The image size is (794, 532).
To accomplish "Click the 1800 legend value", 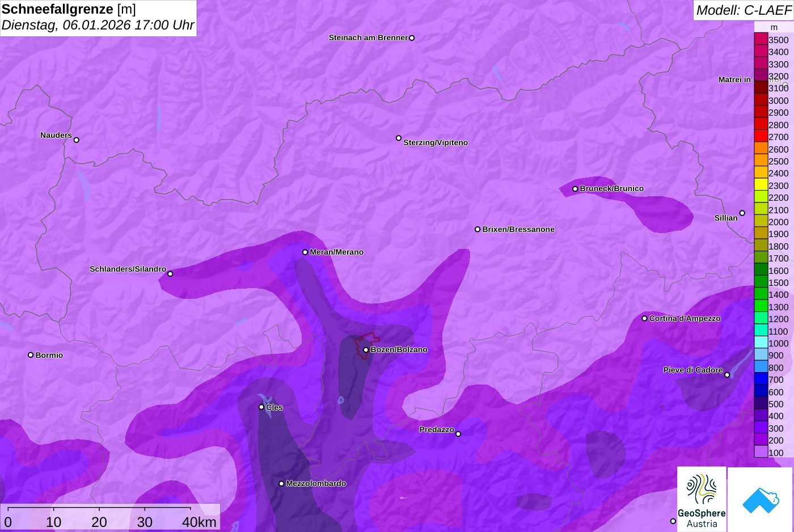I will (779, 246).
